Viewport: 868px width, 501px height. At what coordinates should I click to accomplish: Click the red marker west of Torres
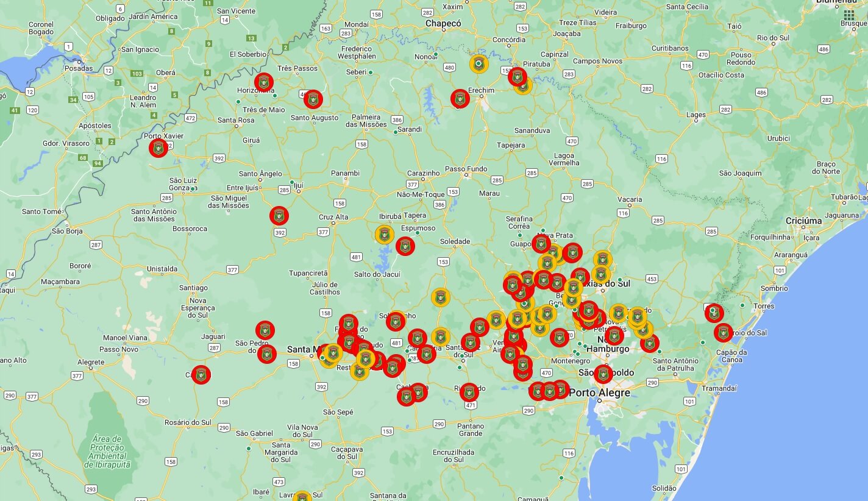click(x=714, y=313)
